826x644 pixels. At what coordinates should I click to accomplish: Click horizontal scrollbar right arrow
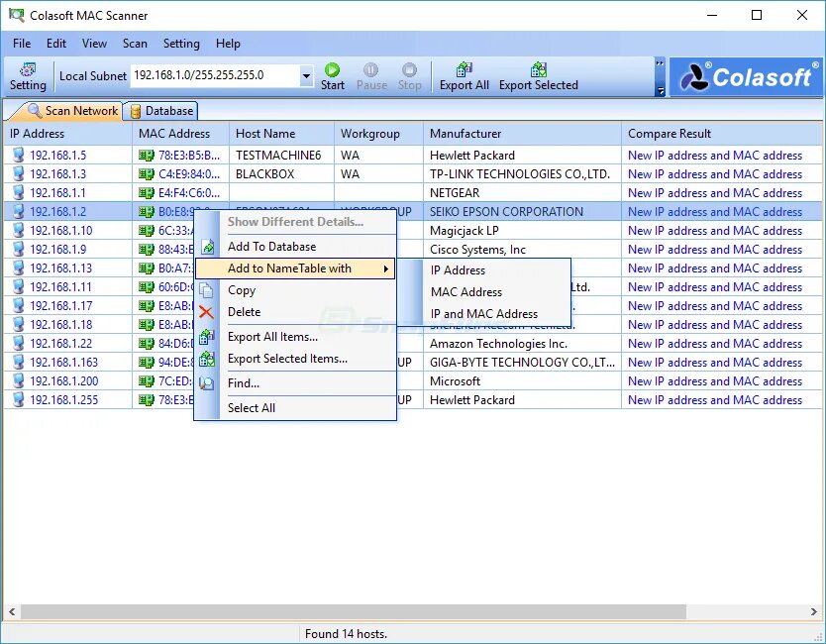point(814,612)
